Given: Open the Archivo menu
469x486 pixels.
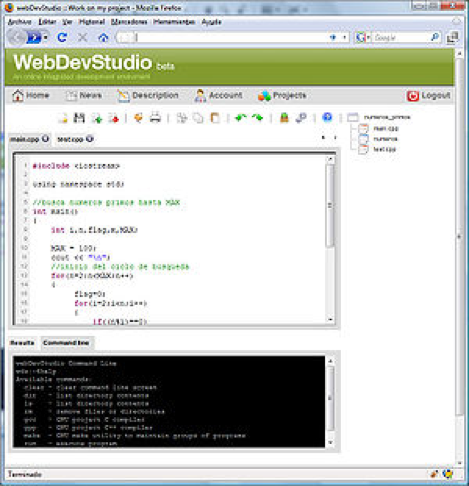Looking at the screenshot, I should click(x=19, y=22).
